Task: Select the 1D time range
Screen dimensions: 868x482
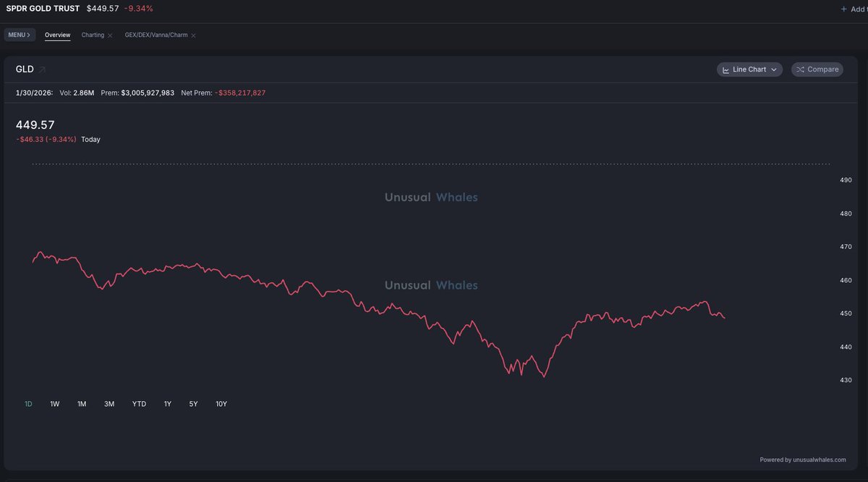Action: [x=28, y=404]
